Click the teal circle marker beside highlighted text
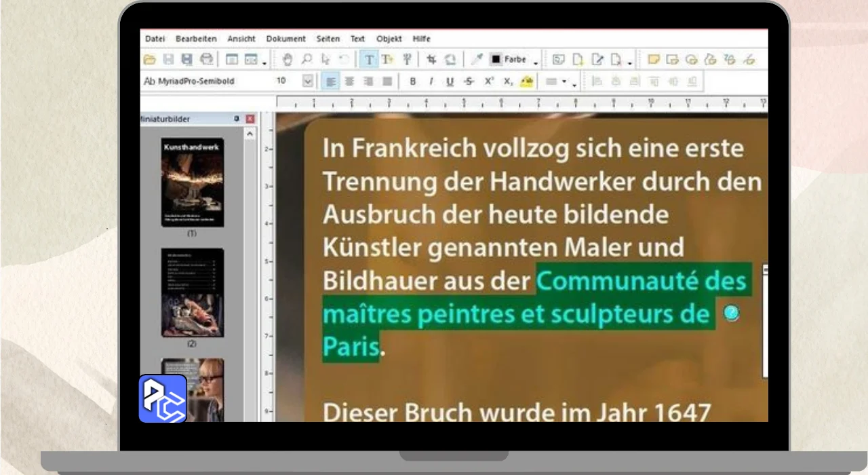 731,313
